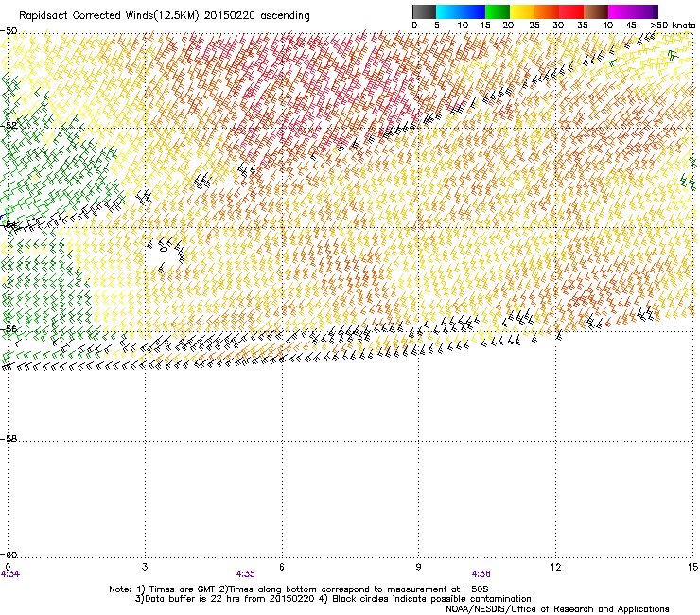The height and width of the screenshot is (615, 700).
Task: Click the '15' longitude axis label
Action: (692, 567)
